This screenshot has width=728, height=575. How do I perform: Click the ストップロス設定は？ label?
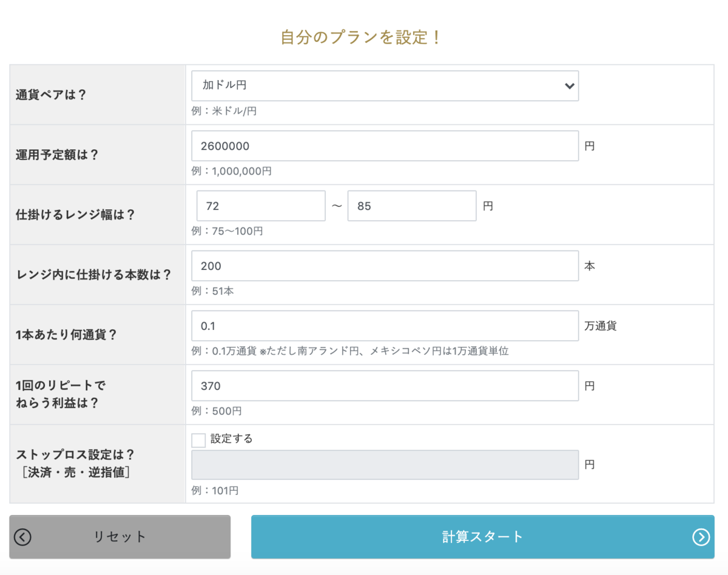click(x=75, y=463)
